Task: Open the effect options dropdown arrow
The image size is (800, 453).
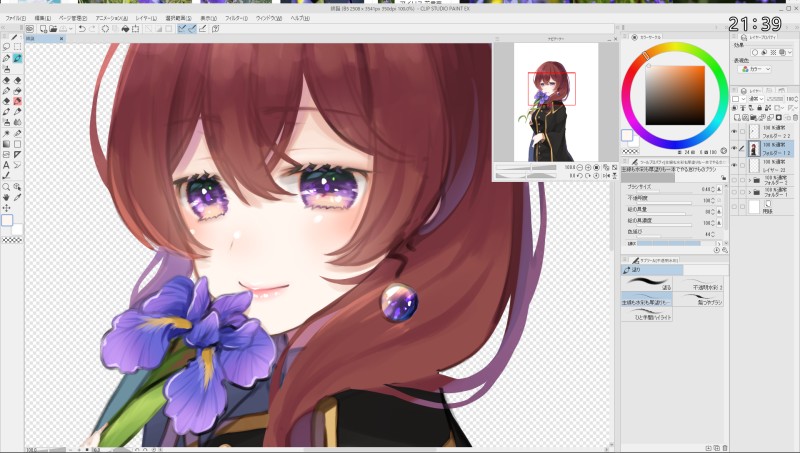Action: tap(790, 52)
